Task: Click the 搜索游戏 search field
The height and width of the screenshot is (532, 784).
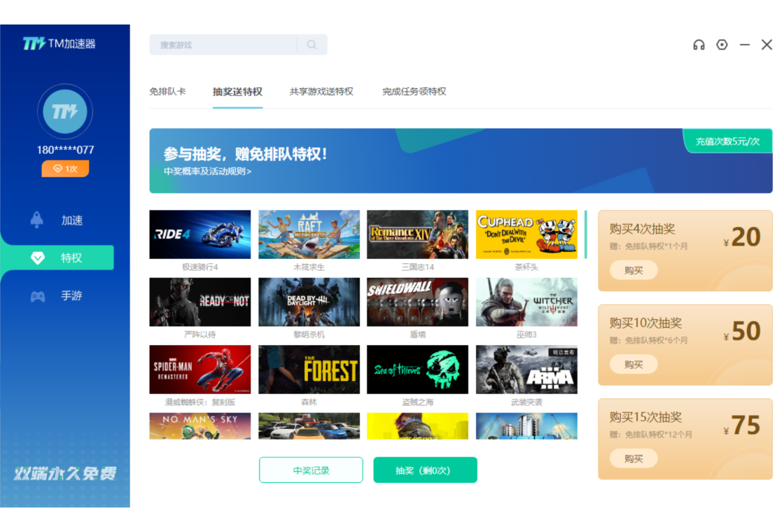Action: pyautogui.click(x=224, y=45)
